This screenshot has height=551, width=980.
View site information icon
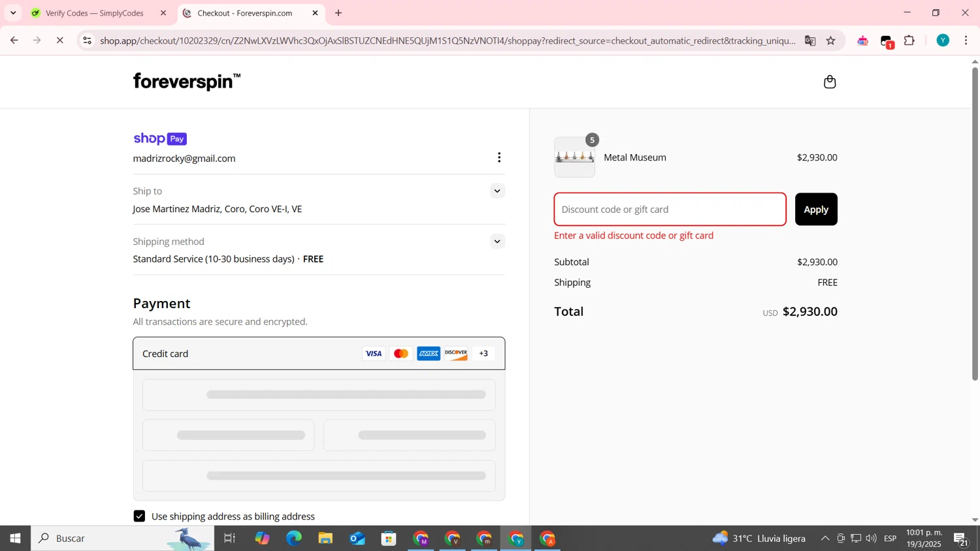click(x=87, y=40)
